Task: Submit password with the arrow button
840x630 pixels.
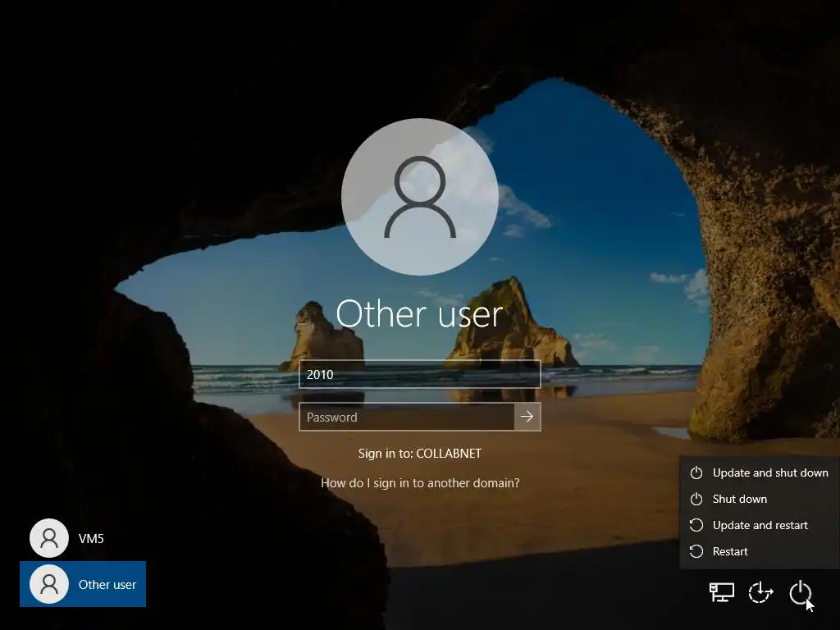Action: 527,417
